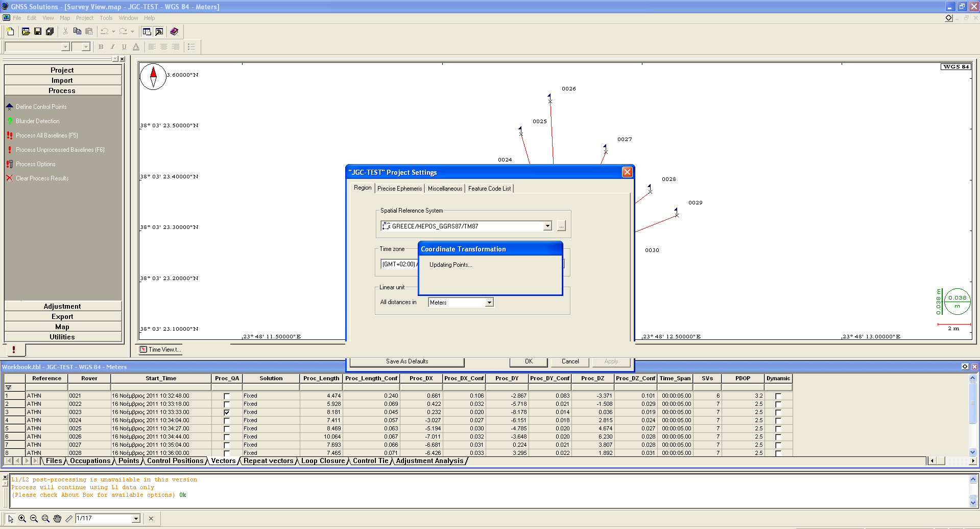
Task: Toggle Proc_QA checkbox for rover 0022
Action: 227,404
